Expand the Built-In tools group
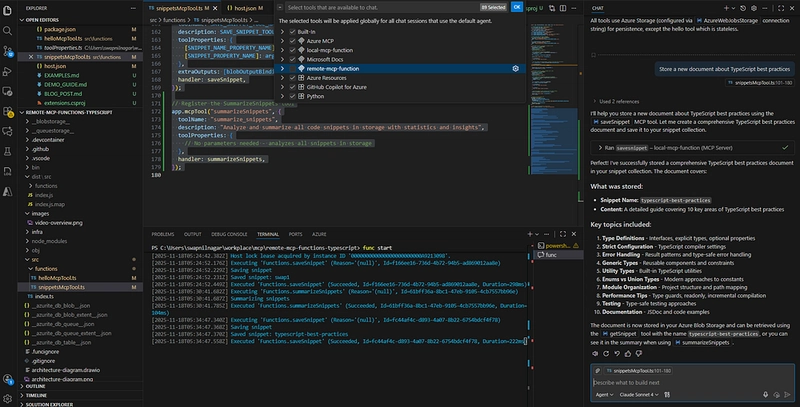 click(280, 32)
